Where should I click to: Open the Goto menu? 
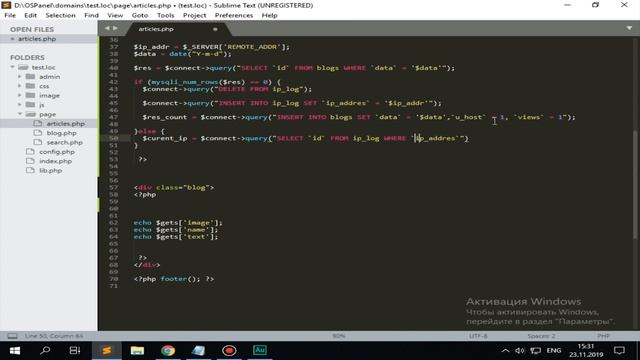click(140, 15)
